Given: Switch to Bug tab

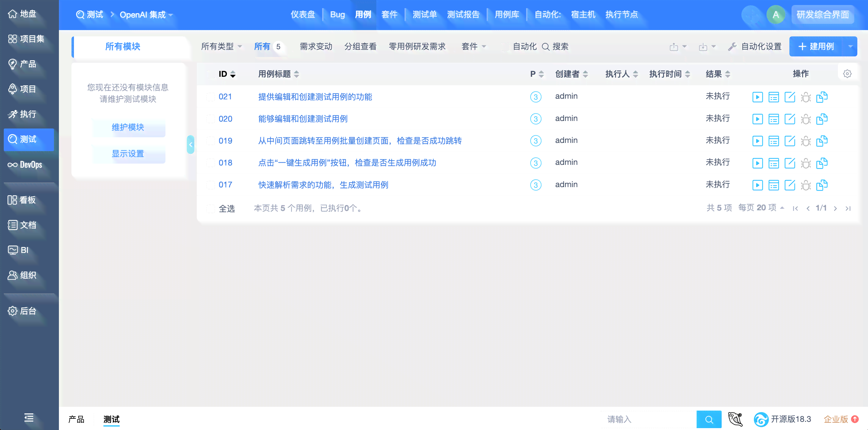Looking at the screenshot, I should point(337,14).
